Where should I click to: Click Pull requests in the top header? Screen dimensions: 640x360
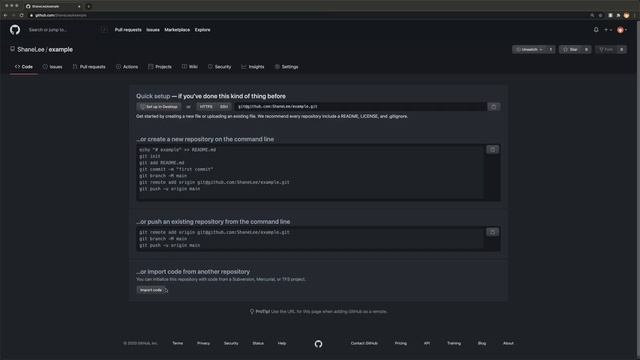coord(128,30)
